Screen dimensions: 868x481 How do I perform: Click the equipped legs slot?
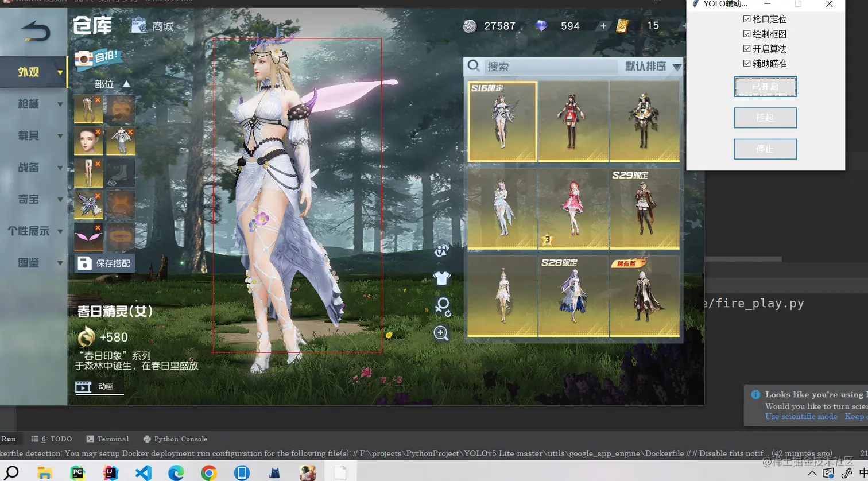(x=88, y=173)
